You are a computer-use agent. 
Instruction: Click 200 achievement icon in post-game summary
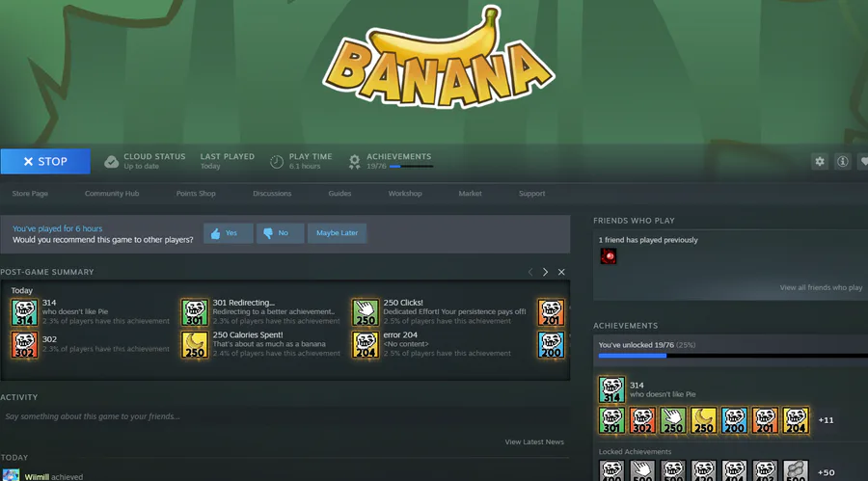pyautogui.click(x=551, y=344)
